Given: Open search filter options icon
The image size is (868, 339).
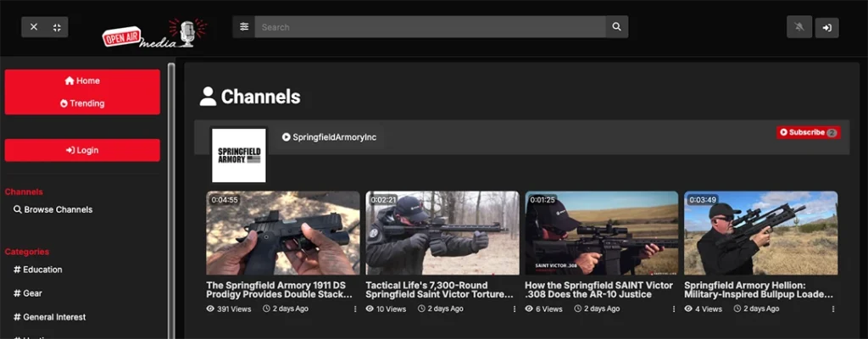Looking at the screenshot, I should [244, 27].
